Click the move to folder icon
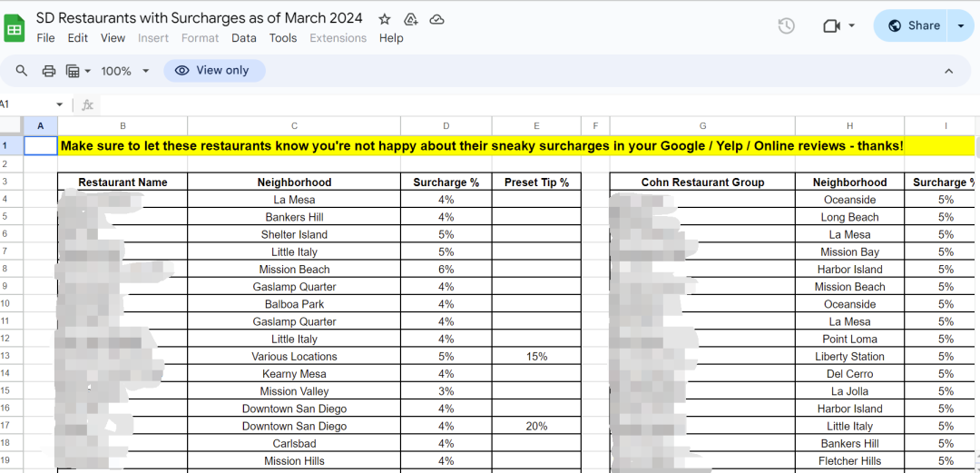Viewport: 980px width, 473px height. coord(410,19)
